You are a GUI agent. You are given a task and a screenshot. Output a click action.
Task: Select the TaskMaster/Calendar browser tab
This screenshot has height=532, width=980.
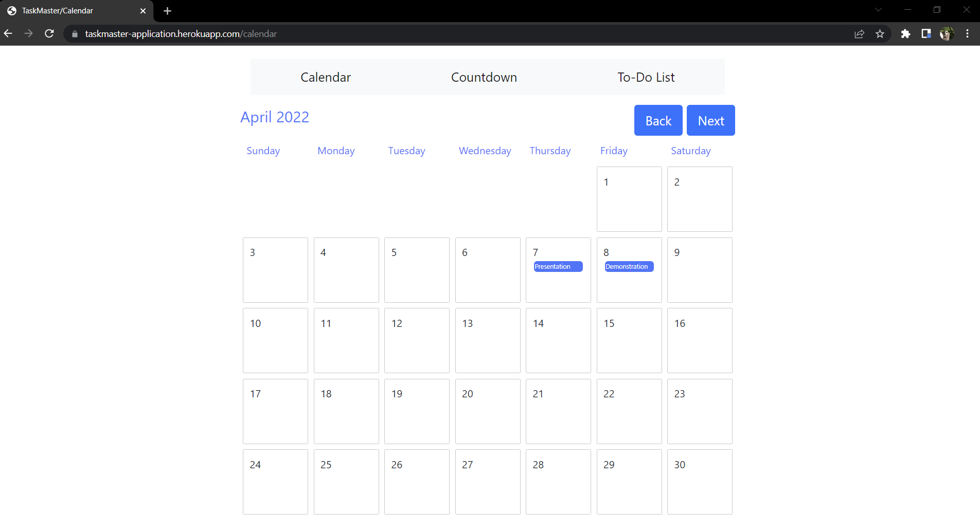tap(77, 11)
